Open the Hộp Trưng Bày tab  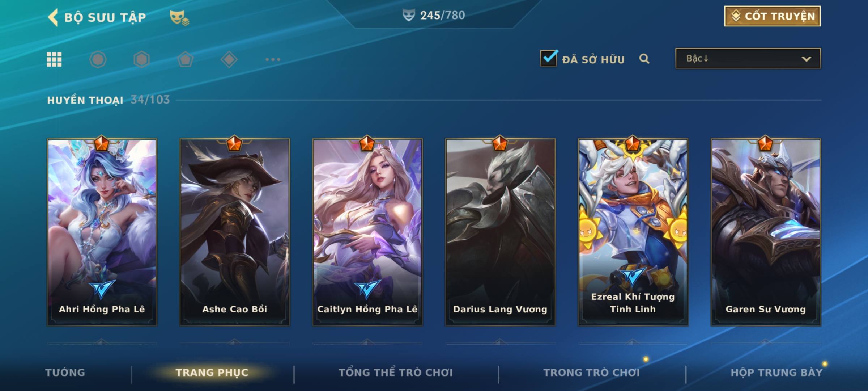click(776, 373)
